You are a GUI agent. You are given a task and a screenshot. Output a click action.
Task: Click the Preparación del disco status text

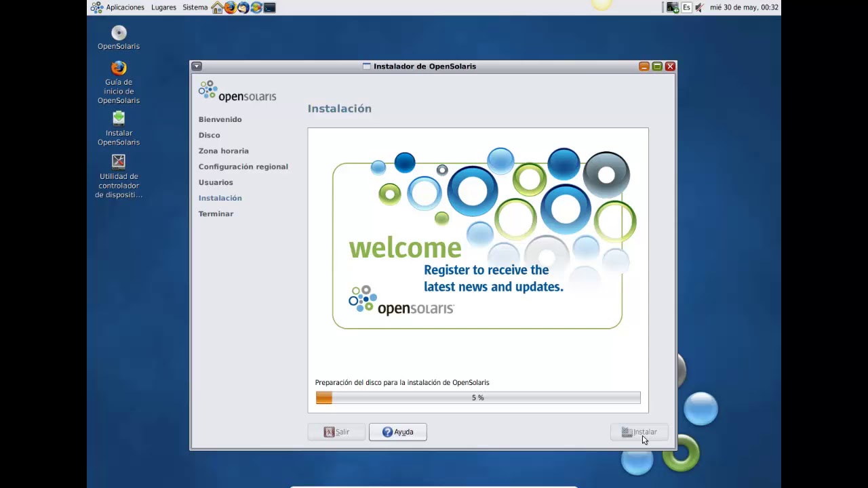click(x=402, y=382)
